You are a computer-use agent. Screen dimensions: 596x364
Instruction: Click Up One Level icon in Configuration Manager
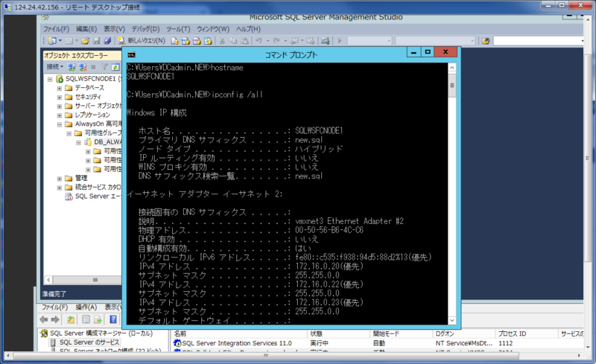(x=70, y=319)
